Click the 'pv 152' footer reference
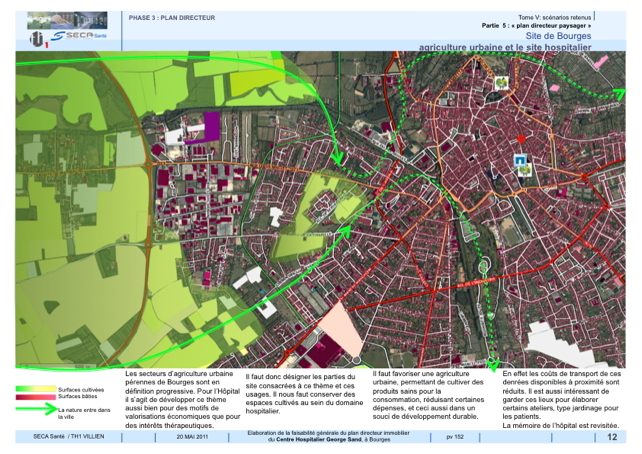 pyautogui.click(x=455, y=438)
